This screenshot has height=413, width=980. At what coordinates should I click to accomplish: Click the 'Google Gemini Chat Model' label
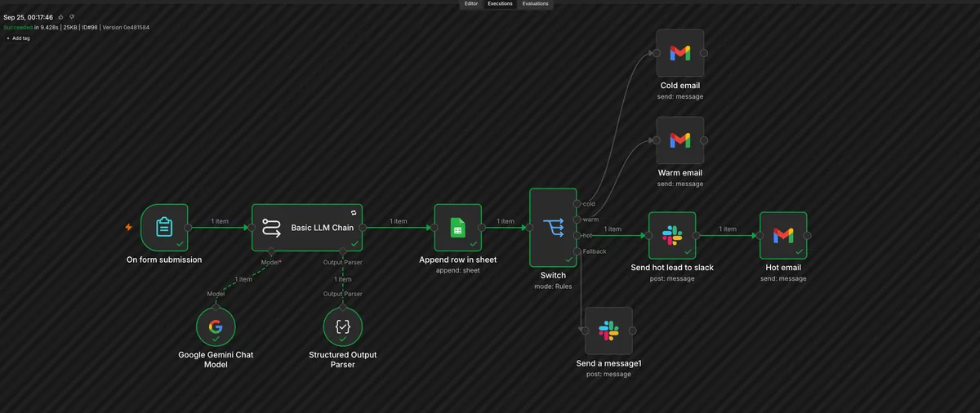coord(216,360)
